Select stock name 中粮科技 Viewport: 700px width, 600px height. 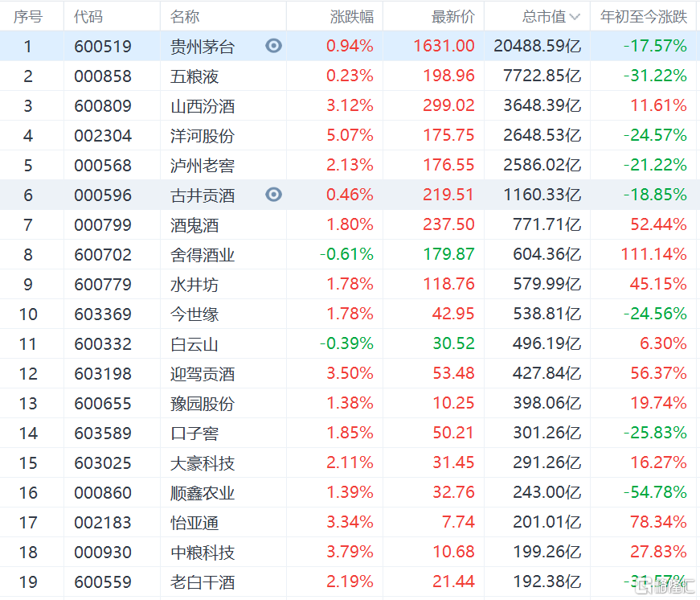pos(203,553)
